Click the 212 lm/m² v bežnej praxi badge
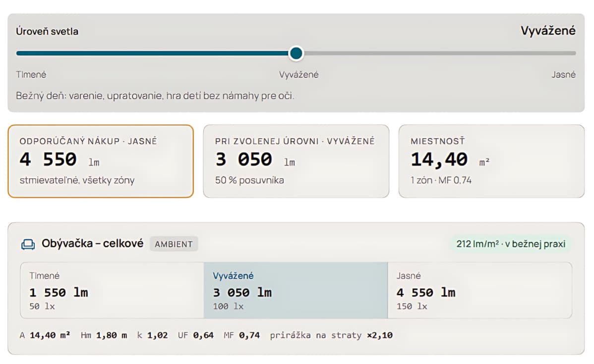594x364 pixels. (x=511, y=244)
